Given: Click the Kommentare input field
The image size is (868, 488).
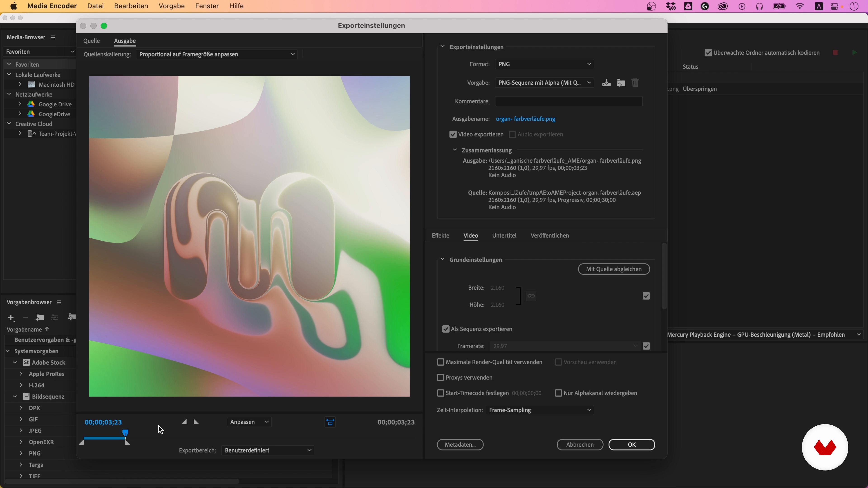Looking at the screenshot, I should click(x=568, y=101).
